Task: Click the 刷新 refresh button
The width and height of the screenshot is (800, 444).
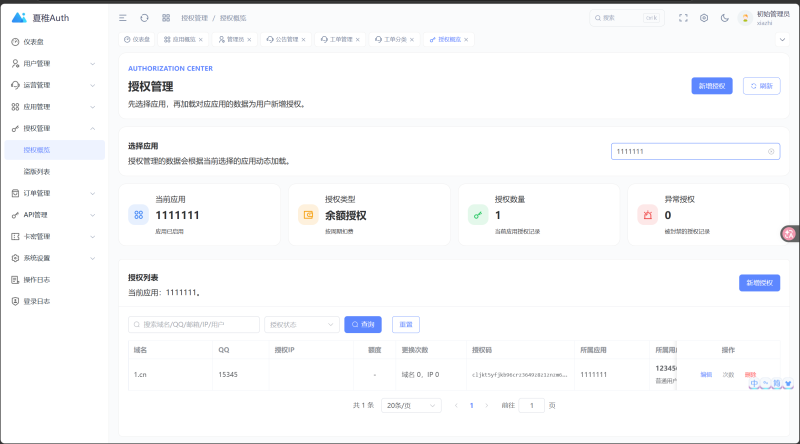Action: pos(762,86)
